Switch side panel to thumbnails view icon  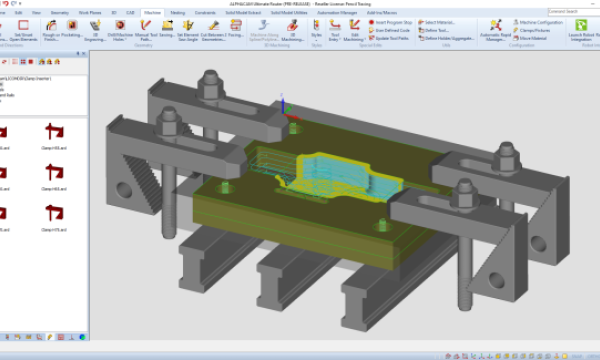point(23,62)
